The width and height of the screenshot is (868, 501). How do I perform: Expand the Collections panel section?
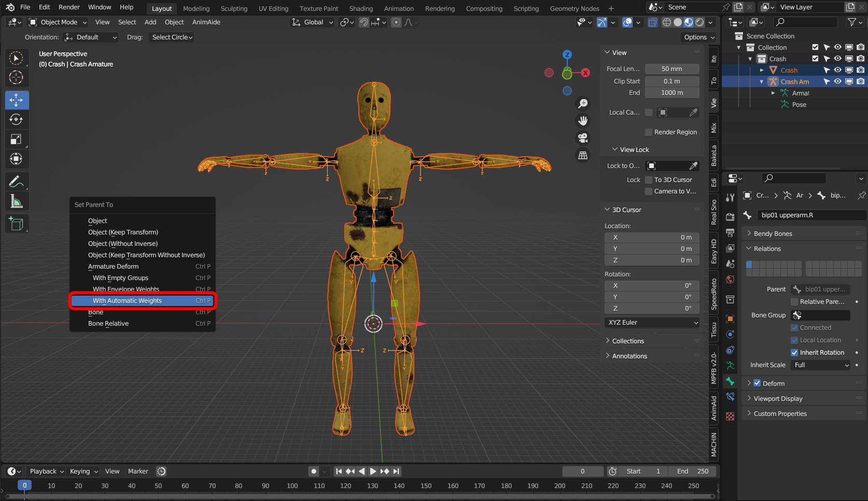(x=628, y=341)
